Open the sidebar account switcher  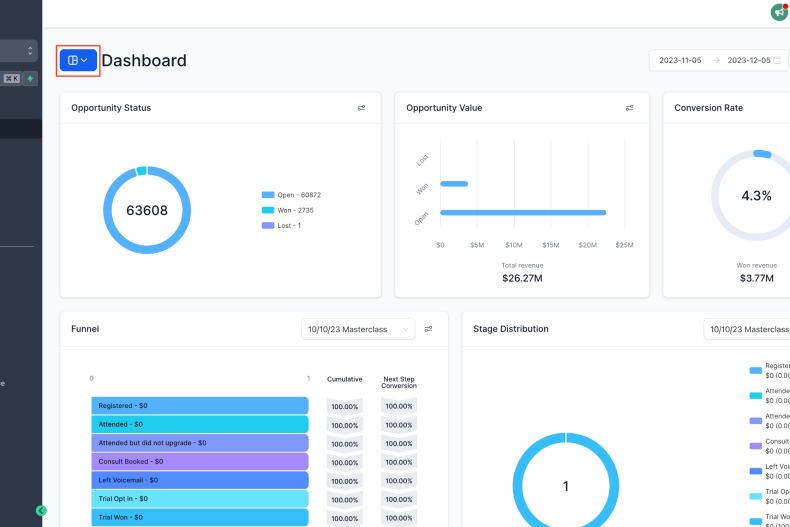pyautogui.click(x=18, y=50)
